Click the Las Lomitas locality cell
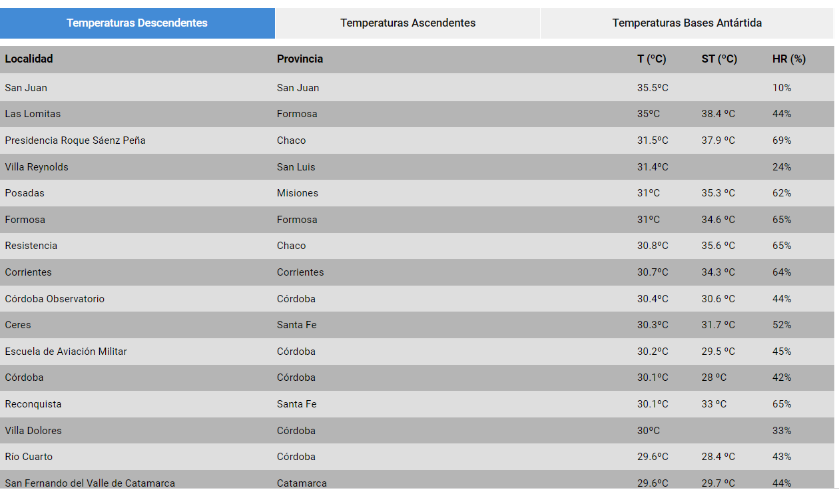 33,114
